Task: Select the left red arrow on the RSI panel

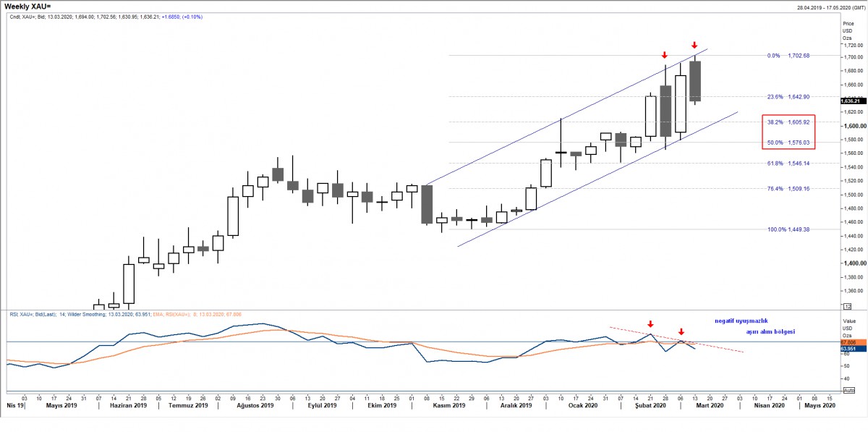Action: (650, 325)
